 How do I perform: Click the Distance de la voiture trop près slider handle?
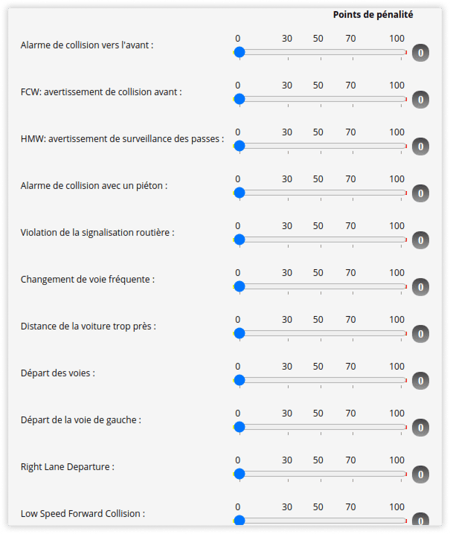pos(239,333)
